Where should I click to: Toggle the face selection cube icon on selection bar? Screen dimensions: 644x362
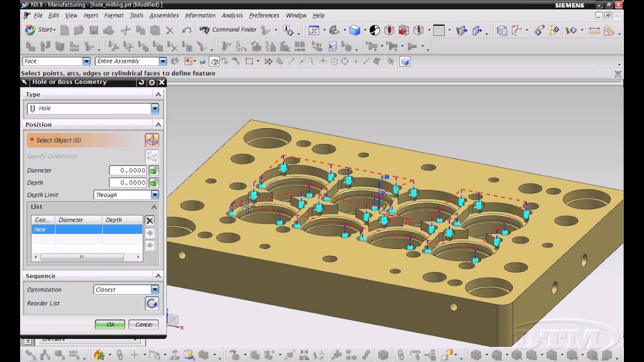tap(215, 61)
